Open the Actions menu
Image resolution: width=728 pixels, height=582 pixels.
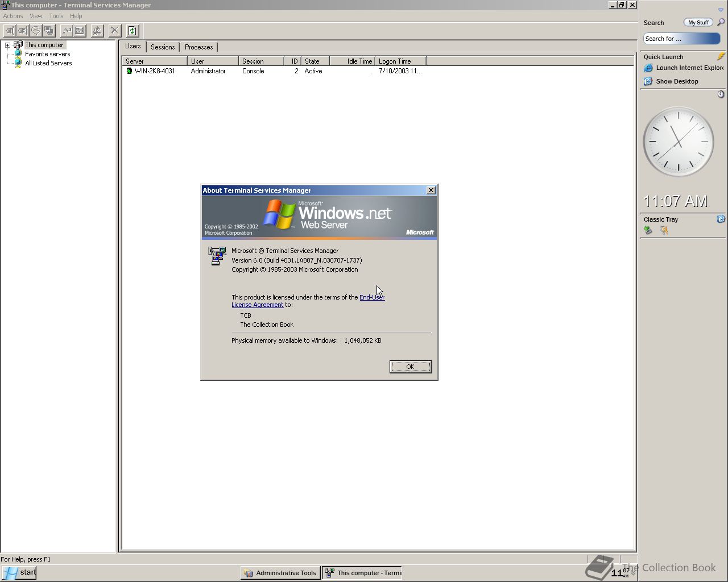pos(13,16)
